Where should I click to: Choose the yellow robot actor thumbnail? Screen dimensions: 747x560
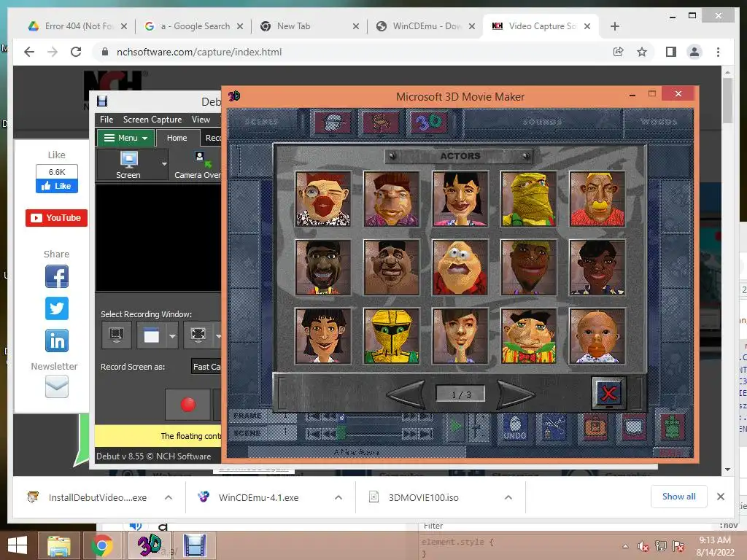391,335
